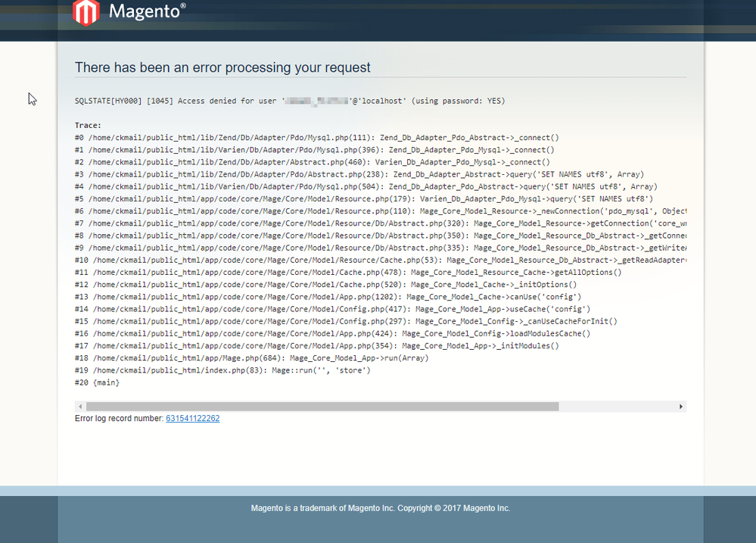Click the horizontal scrollbar thumb
Viewport: 756px width, 543px height.
coord(322,407)
